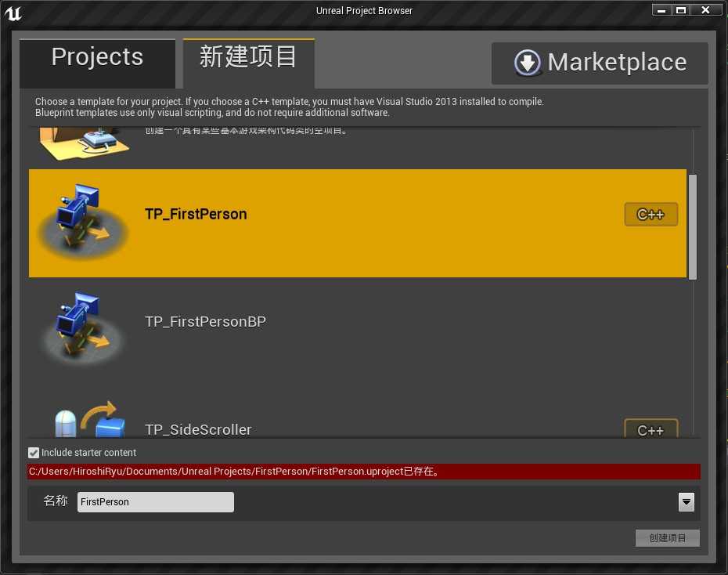Select the TP_SideScroller template name
Image resolution: width=728 pixels, height=575 pixels.
coord(198,429)
